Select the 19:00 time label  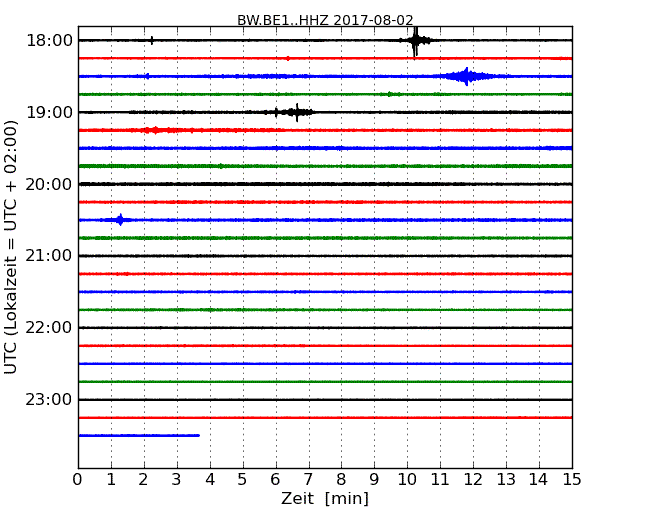coord(49,112)
